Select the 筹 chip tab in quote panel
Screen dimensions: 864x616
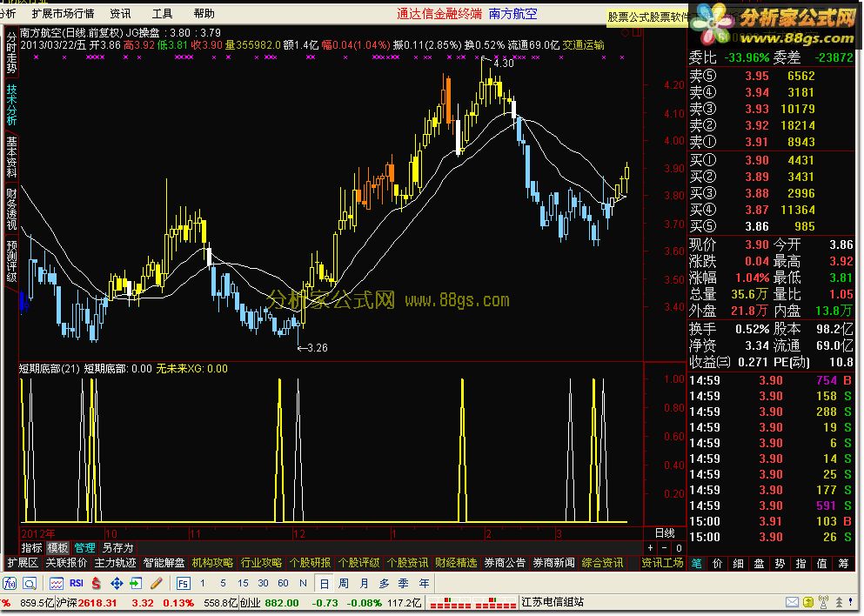tap(843, 563)
